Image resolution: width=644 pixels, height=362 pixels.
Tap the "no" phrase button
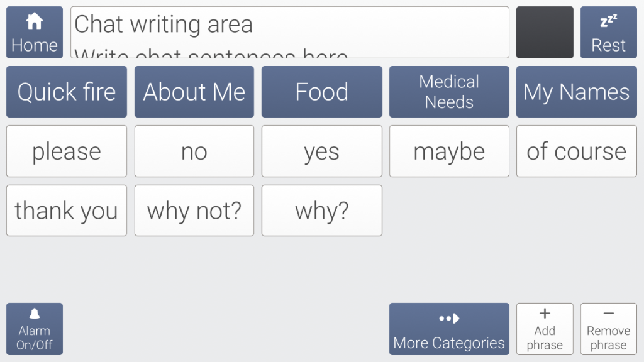pos(194,151)
